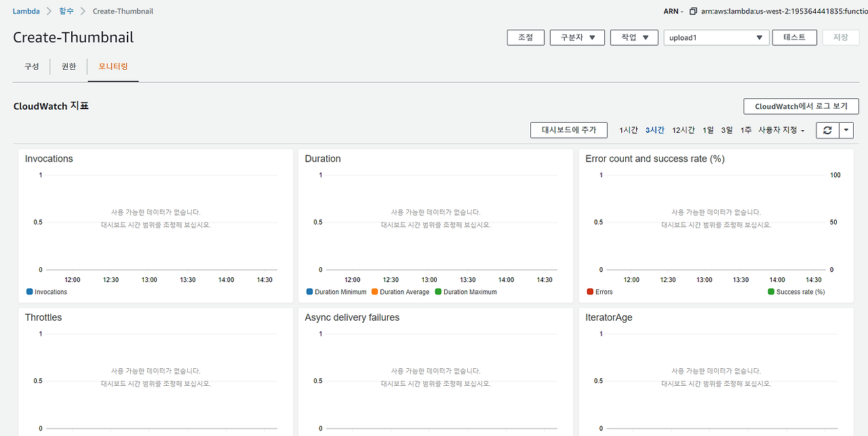Select the 1주 time range

tap(746, 130)
